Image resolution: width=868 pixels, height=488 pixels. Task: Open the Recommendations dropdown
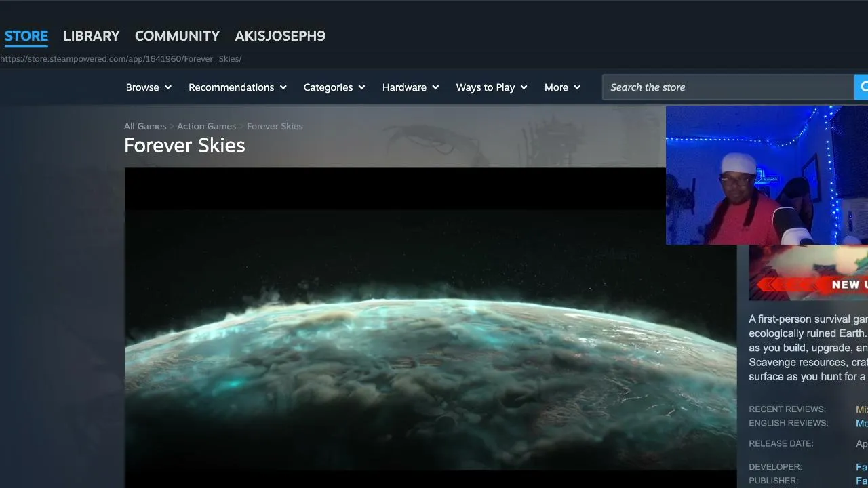tap(237, 87)
